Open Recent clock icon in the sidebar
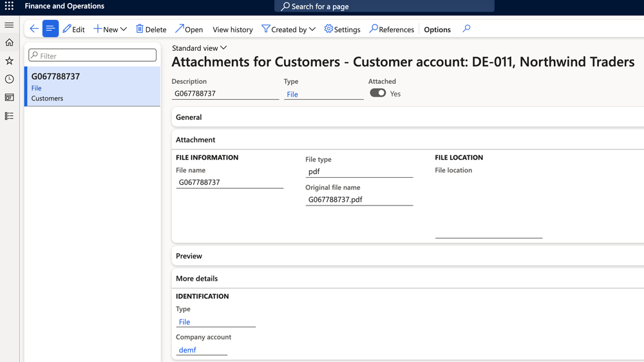This screenshot has width=644, height=362. (9, 79)
